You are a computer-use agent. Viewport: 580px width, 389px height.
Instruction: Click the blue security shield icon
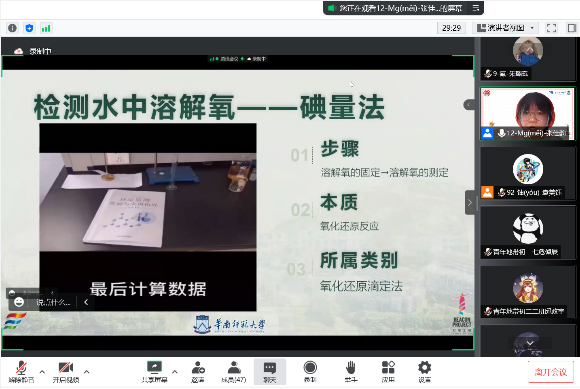coord(29,28)
